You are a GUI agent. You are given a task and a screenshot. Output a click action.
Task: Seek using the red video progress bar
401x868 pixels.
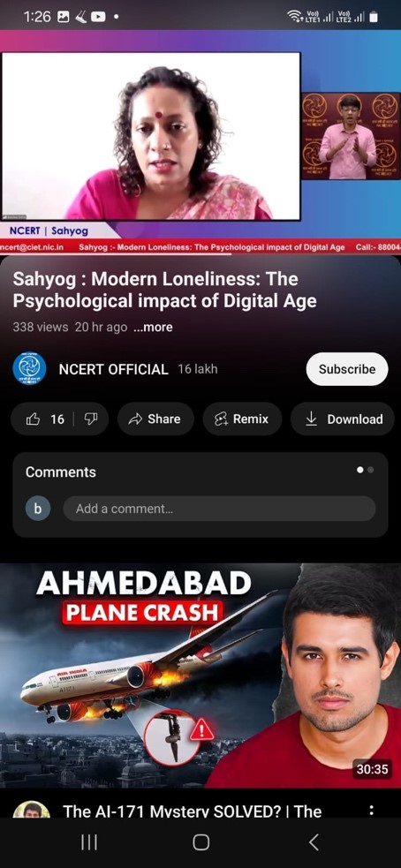coord(200,255)
